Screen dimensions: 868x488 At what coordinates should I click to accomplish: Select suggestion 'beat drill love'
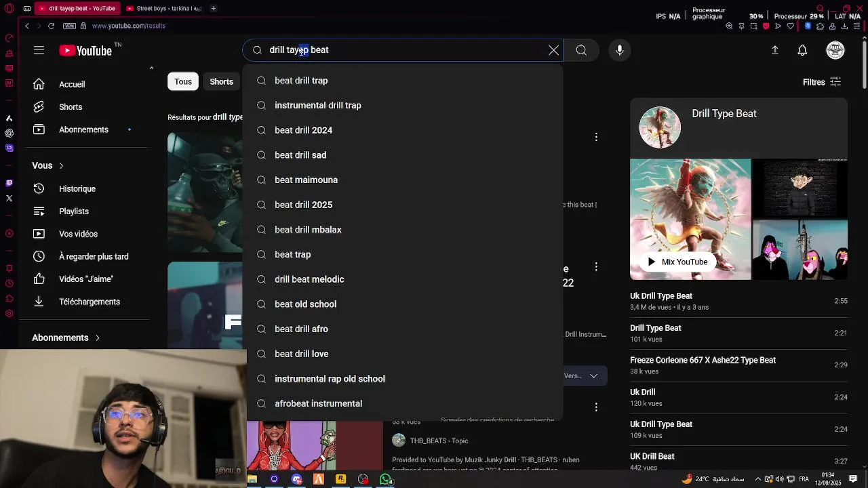pos(404,354)
